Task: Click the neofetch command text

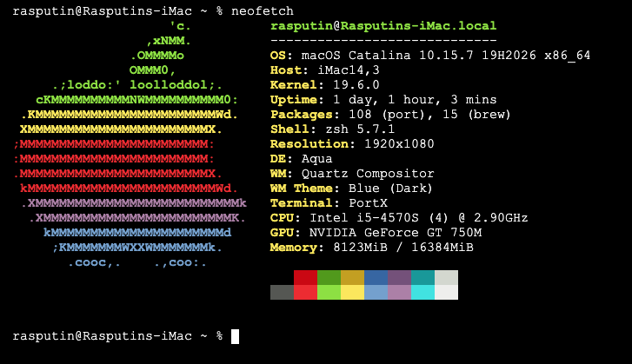Action: pyautogui.click(x=263, y=11)
